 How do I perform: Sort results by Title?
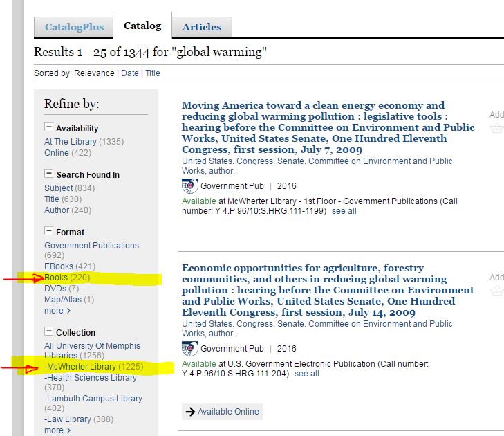[x=153, y=73]
